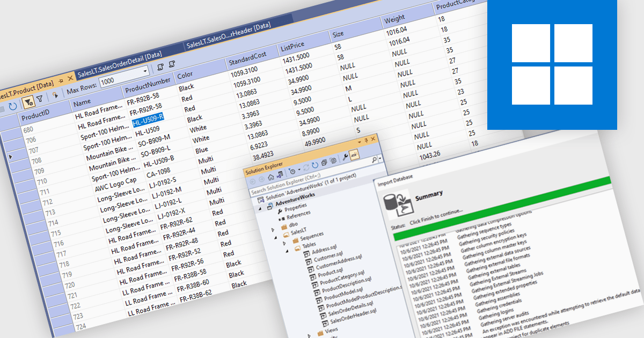Select the highlighted HL-U509-R cell
The height and width of the screenshot is (338, 644).
[x=148, y=120]
